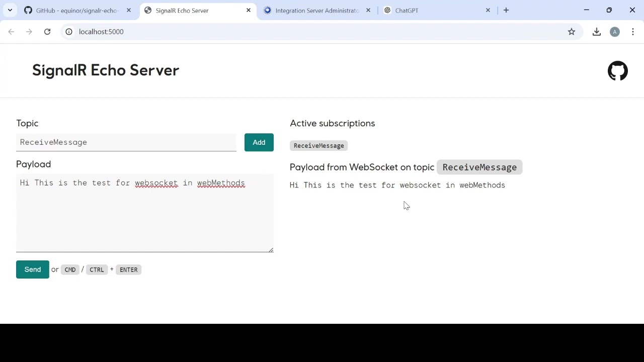The image size is (644, 362).
Task: Click the browser back arrow
Action: [x=11, y=32]
